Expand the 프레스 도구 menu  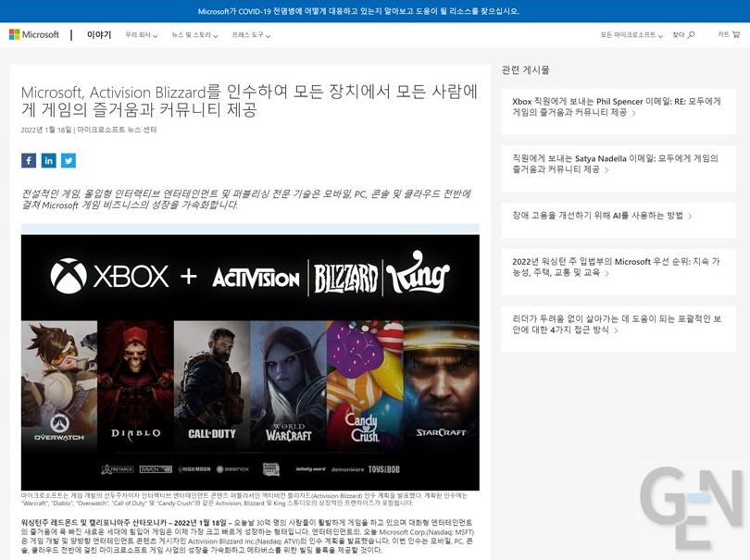251,35
